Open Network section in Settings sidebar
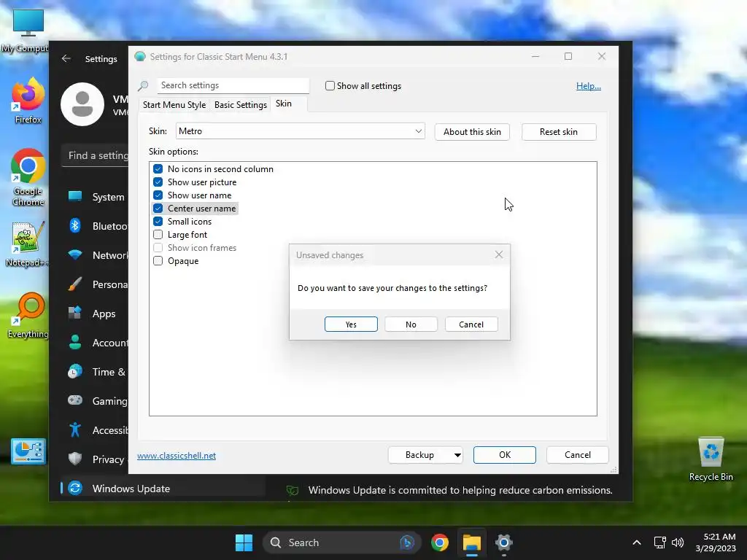Viewport: 747px width, 560px height. point(96,254)
